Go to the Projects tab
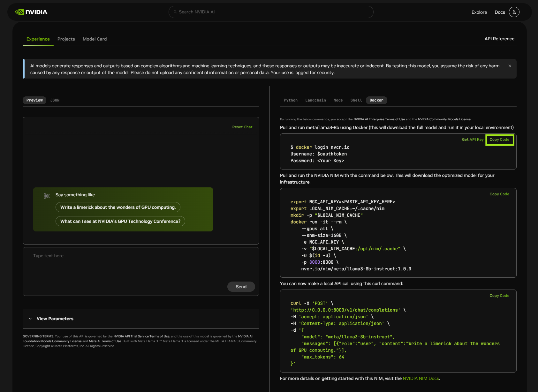Image resolution: width=538 pixels, height=392 pixels. point(66,39)
